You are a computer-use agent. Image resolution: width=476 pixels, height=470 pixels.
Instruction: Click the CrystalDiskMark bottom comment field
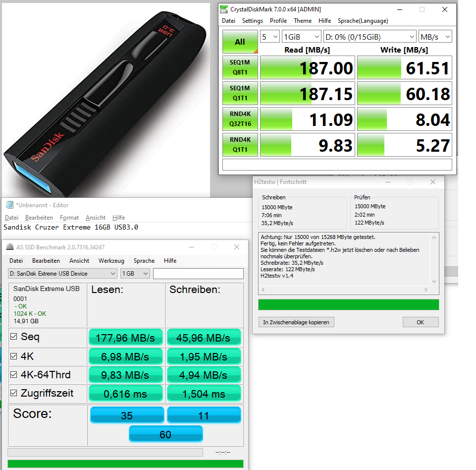pyautogui.click(x=337, y=165)
